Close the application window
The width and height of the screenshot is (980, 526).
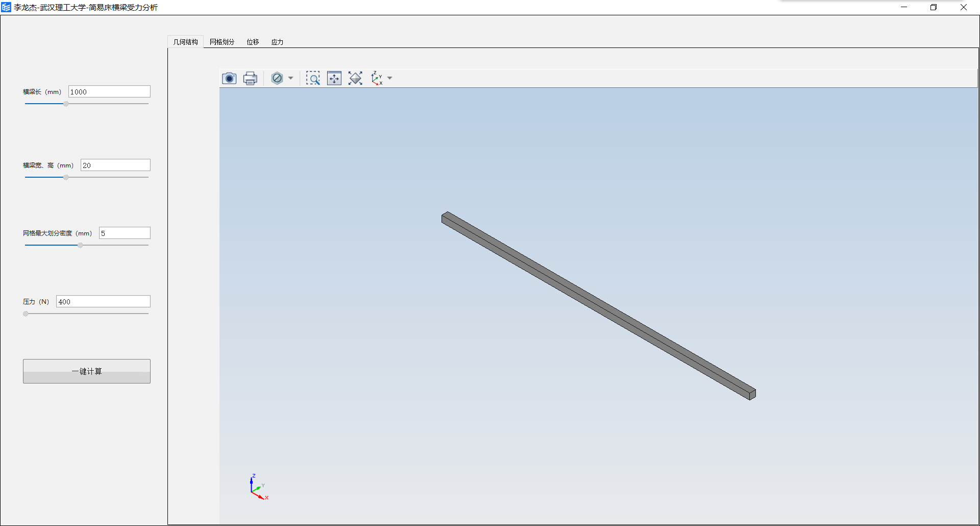(964, 7)
